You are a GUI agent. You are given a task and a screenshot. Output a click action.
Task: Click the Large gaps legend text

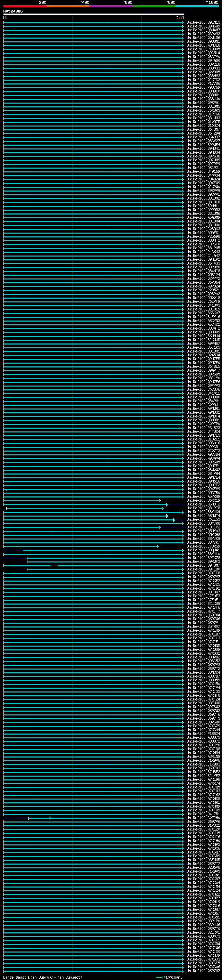pos(43,977)
